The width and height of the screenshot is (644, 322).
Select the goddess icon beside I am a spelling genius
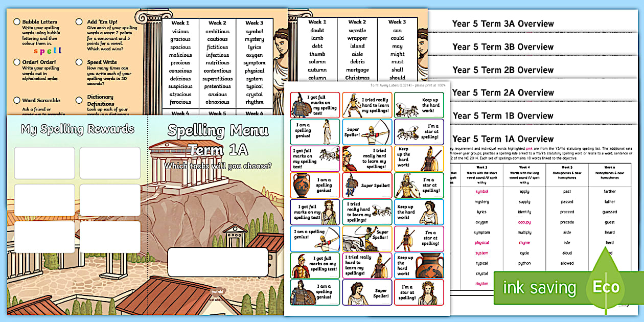click(x=327, y=132)
